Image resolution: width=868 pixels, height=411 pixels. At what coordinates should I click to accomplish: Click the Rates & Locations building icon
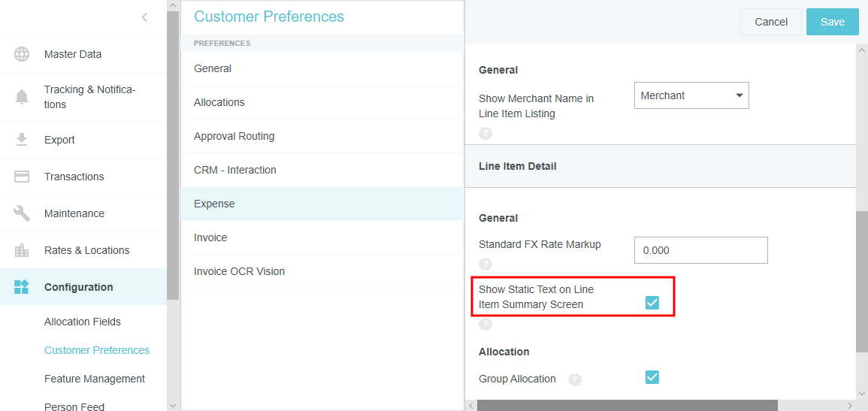pos(22,250)
